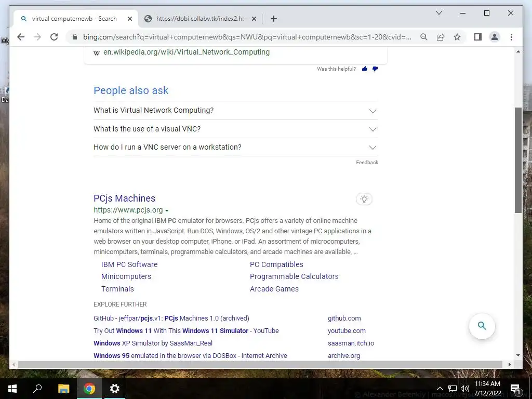This screenshot has height=399, width=532.
Task: Open the IBM PC Software sublink
Action: tap(129, 264)
